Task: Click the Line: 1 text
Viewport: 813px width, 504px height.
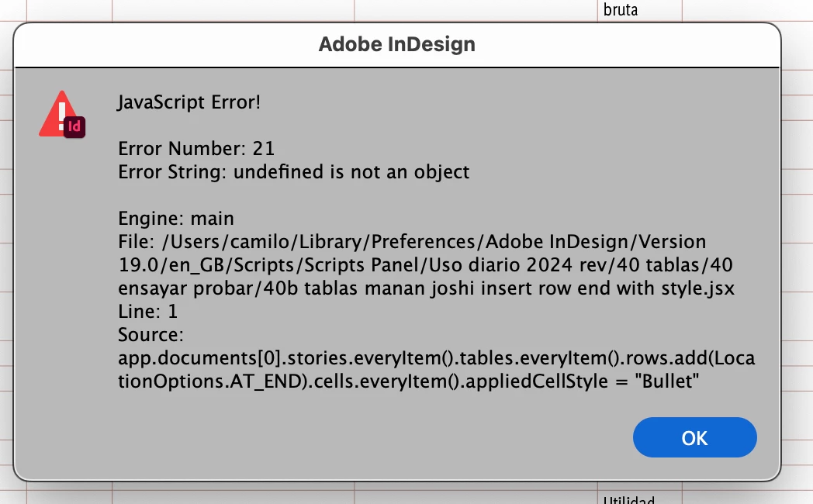Action: click(x=147, y=311)
